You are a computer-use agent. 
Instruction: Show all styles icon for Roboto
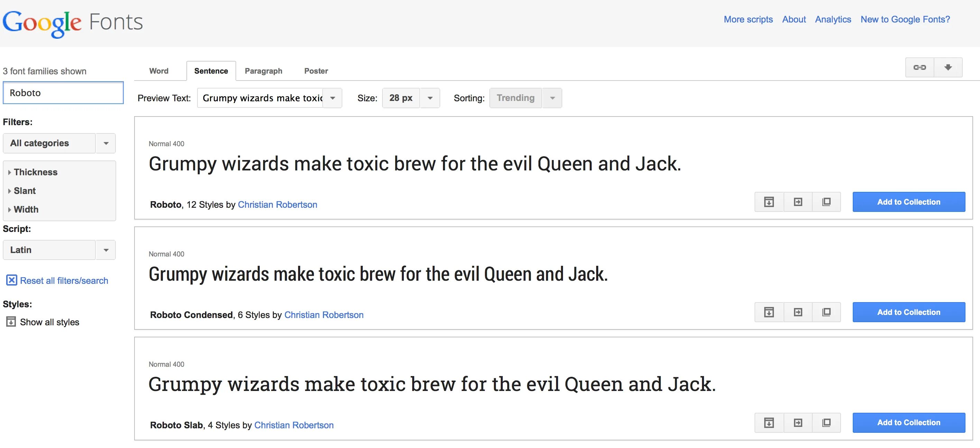coord(769,202)
